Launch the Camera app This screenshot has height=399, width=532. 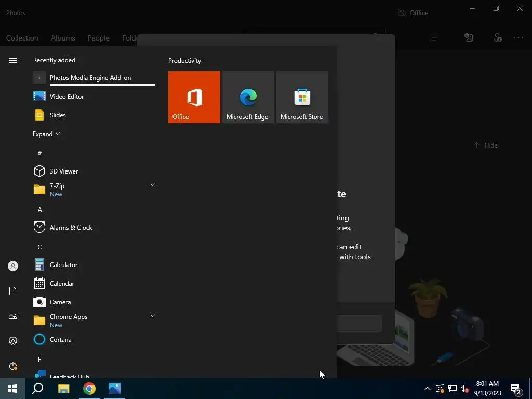(x=94, y=302)
